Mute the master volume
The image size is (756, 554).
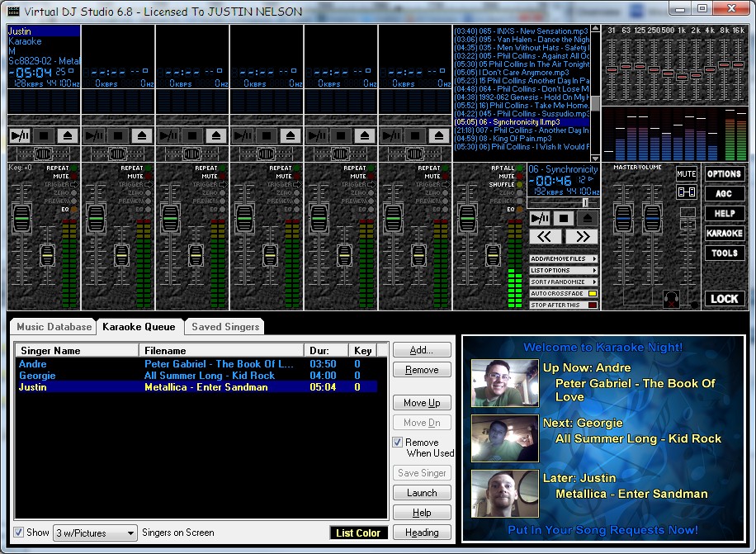686,173
